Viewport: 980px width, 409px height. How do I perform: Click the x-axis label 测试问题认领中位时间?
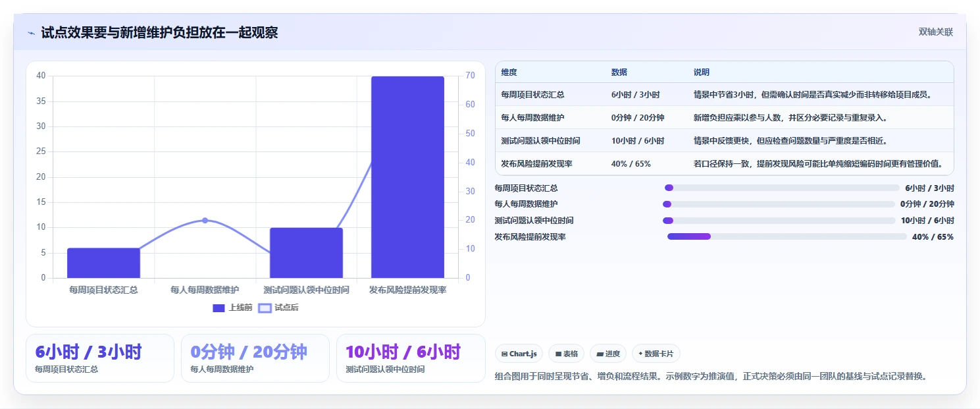click(306, 290)
